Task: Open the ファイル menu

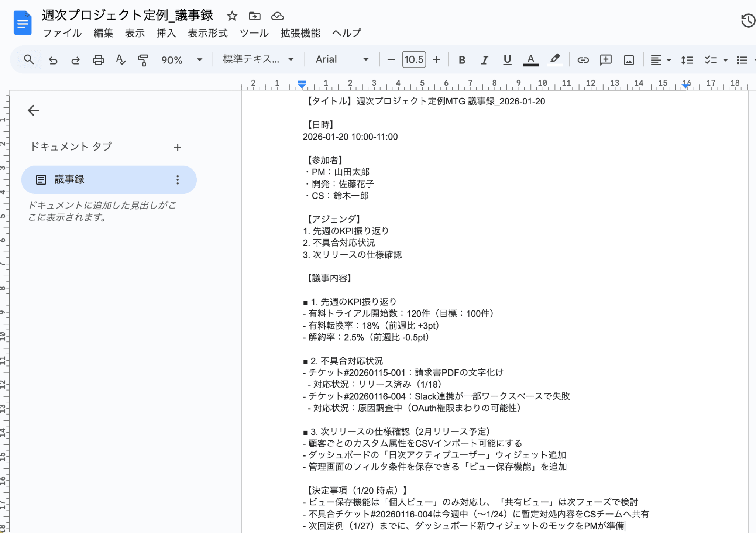Action: pos(62,33)
